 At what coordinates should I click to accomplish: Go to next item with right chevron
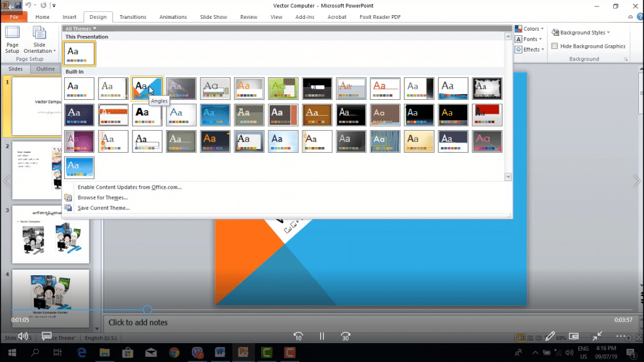(x=636, y=181)
